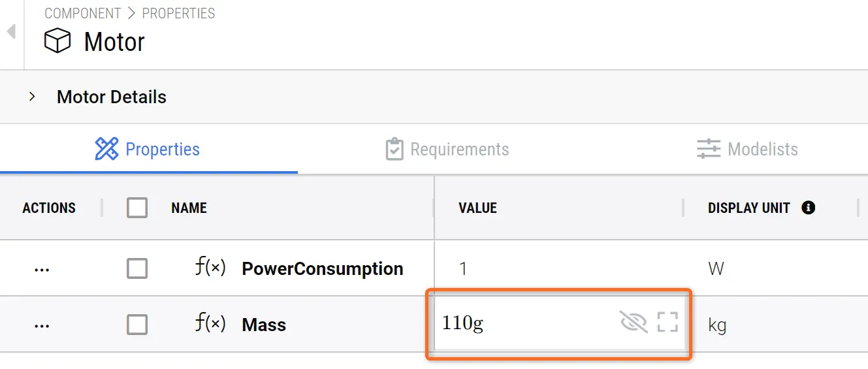Collapse the left side panel arrow
The image size is (868, 369).
point(10,31)
